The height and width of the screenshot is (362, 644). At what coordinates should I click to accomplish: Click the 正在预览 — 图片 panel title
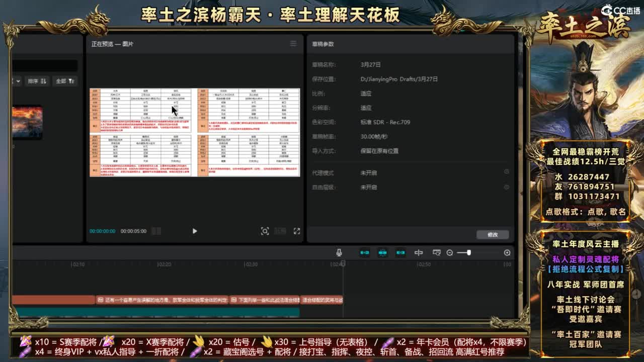112,44
